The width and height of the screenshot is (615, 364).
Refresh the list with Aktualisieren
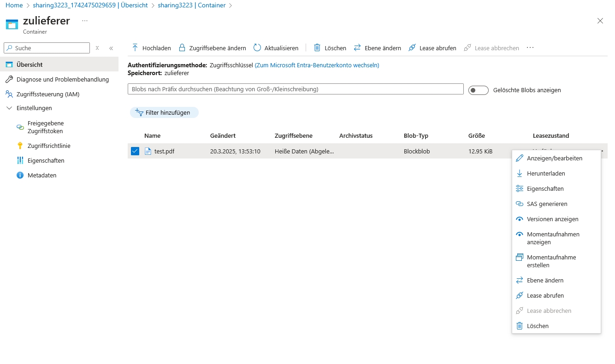(x=276, y=48)
